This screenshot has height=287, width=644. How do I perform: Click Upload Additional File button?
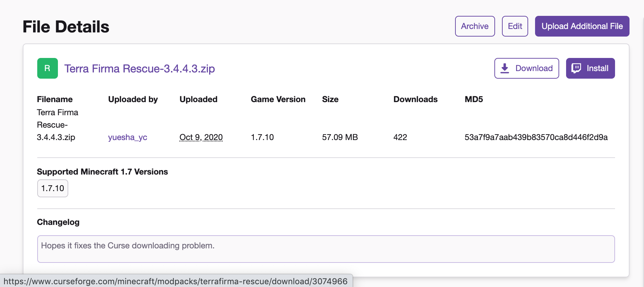(x=582, y=26)
